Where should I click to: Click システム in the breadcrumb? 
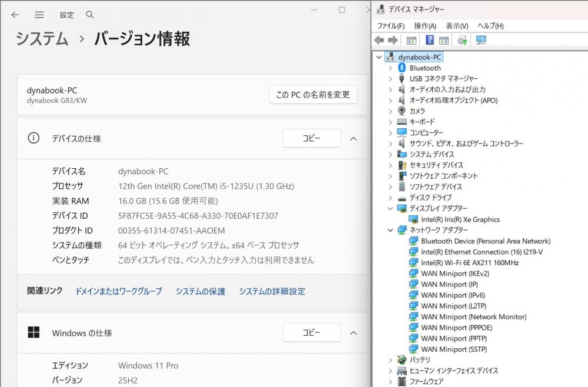coord(42,39)
